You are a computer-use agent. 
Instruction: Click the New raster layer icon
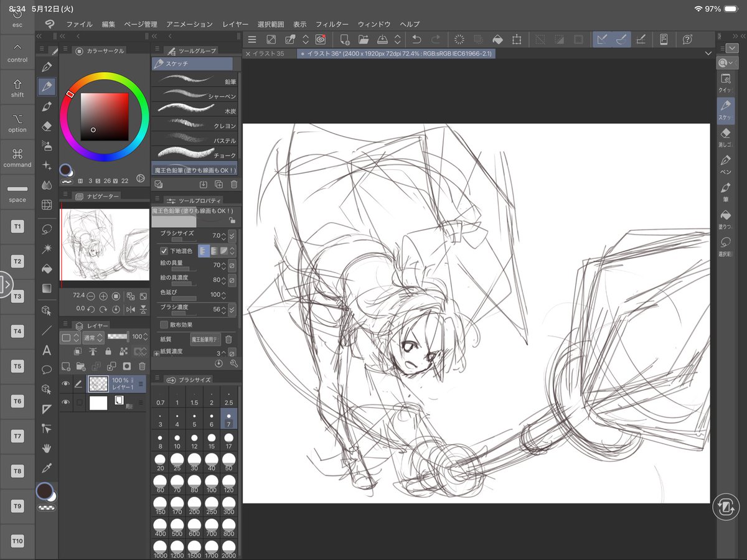[x=66, y=366]
